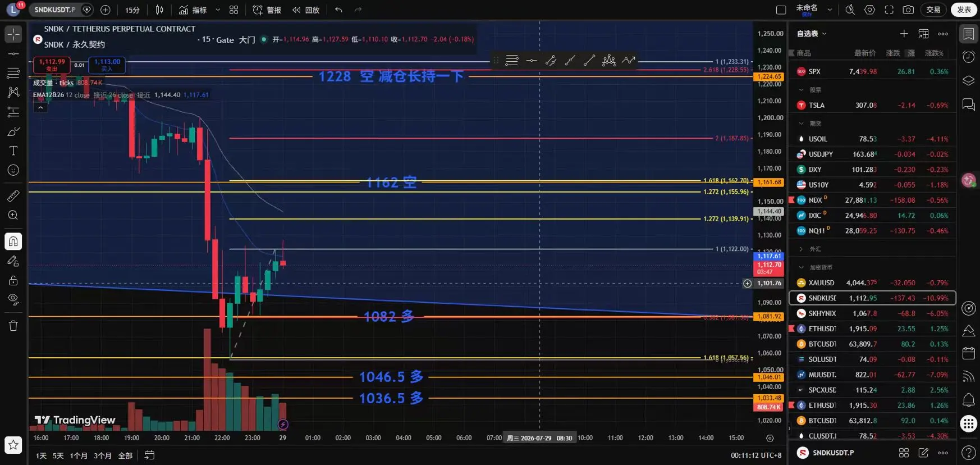Toggle lock all drawings
This screenshot has width=980, height=465.
(x=13, y=280)
